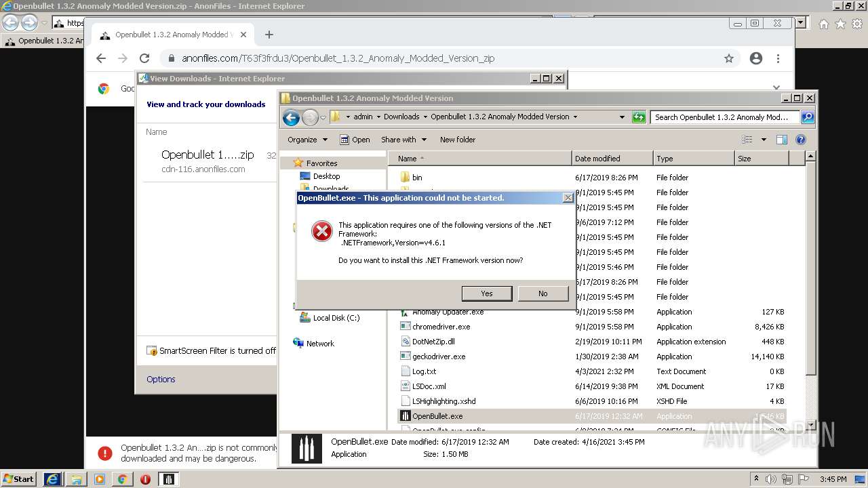Open a new tab in Chrome

click(x=269, y=35)
